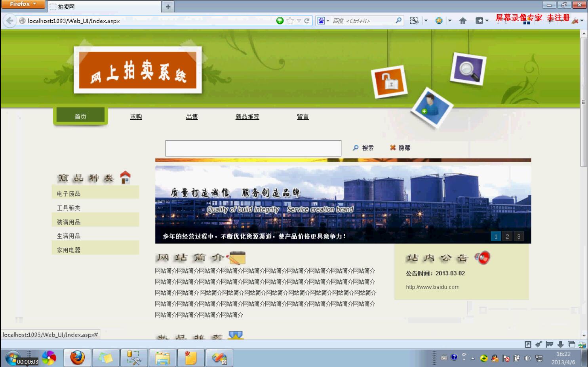Image resolution: width=588 pixels, height=367 pixels.
Task: Click the site search text field
Action: (x=253, y=148)
